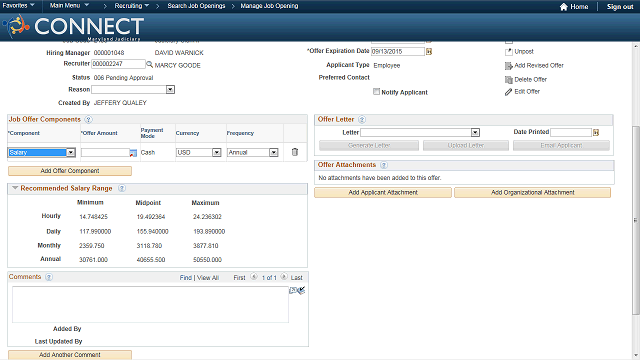640x360 pixels.
Task: Open Offer Attachments help icon
Action: pyautogui.click(x=384, y=165)
